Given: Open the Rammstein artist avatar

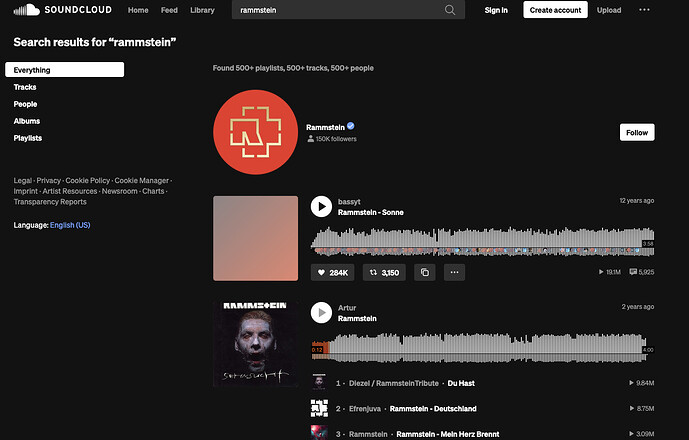Looking at the screenshot, I should 255,132.
